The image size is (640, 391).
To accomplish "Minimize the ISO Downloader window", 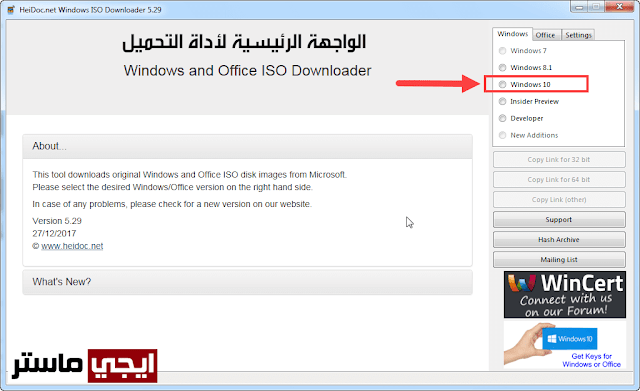I will point(579,7).
